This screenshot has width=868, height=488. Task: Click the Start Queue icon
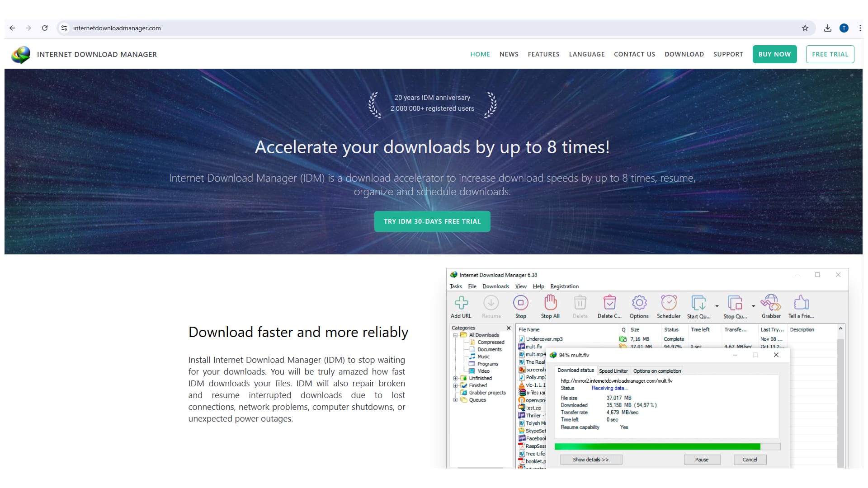(698, 303)
